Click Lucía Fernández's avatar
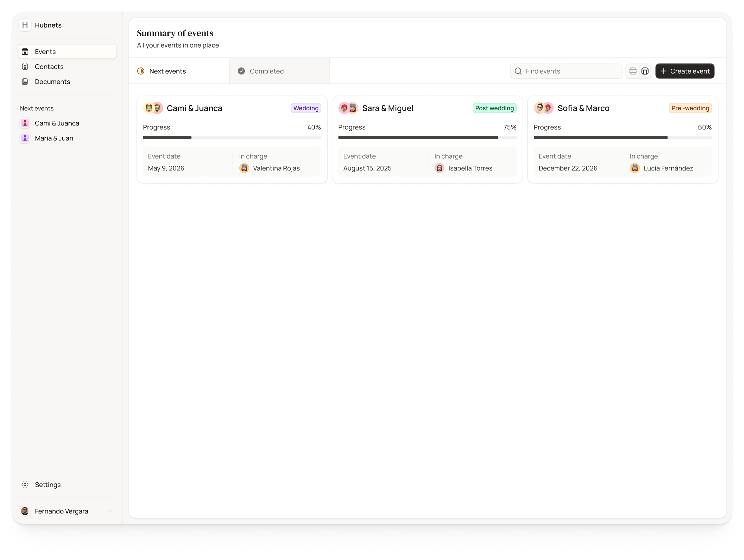Screen dimensions: 744x560 pyautogui.click(x=635, y=168)
